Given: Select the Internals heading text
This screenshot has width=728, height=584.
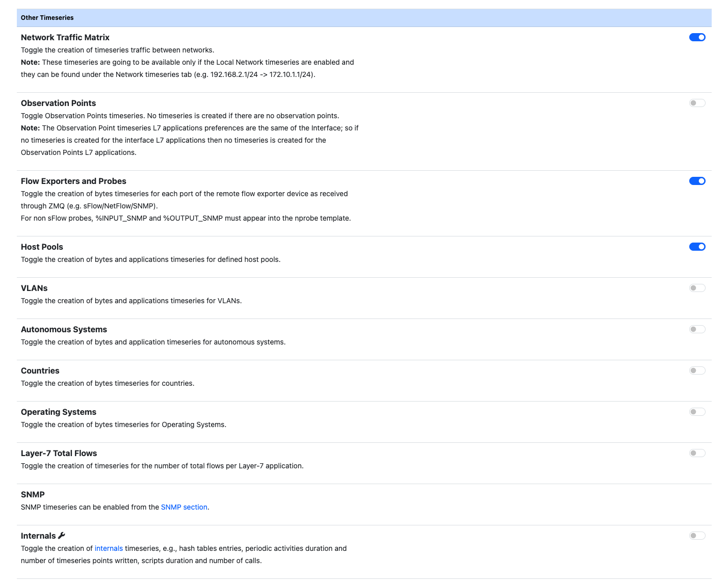Looking at the screenshot, I should point(38,536).
